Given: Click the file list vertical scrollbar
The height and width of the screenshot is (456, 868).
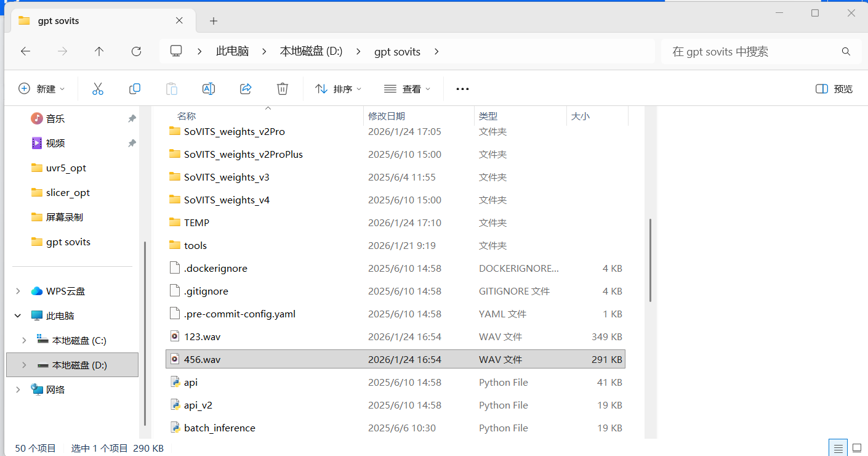Looking at the screenshot, I should tap(650, 260).
